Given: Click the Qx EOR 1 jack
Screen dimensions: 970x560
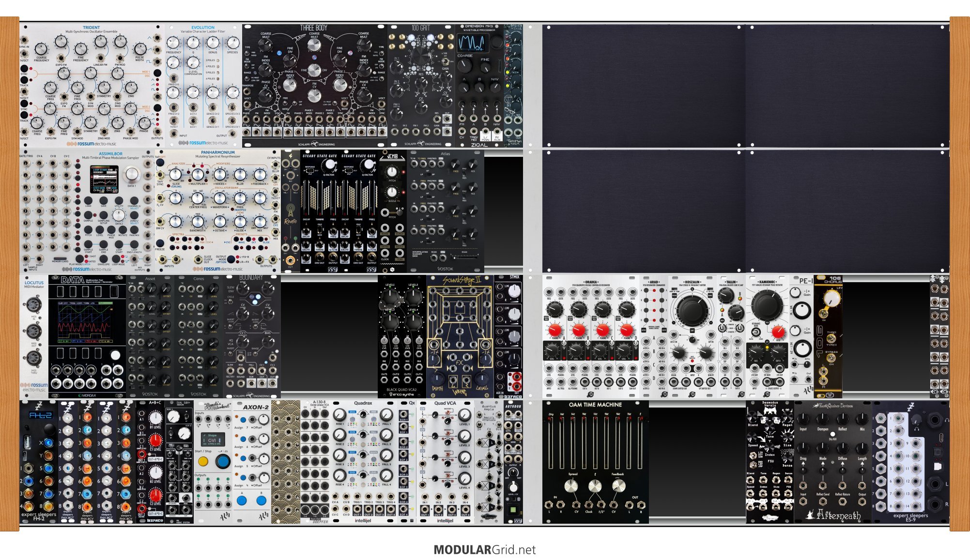Looking at the screenshot, I should [403, 415].
